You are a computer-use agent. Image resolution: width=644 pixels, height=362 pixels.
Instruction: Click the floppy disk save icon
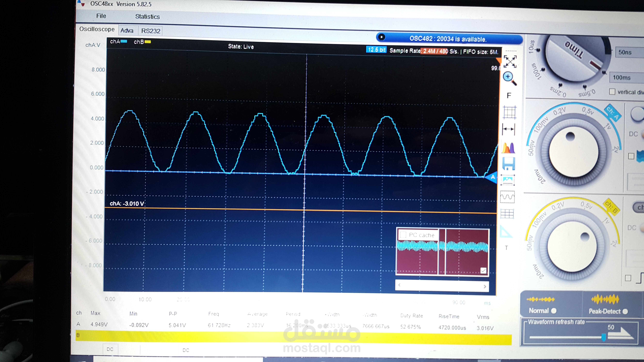pos(508,164)
